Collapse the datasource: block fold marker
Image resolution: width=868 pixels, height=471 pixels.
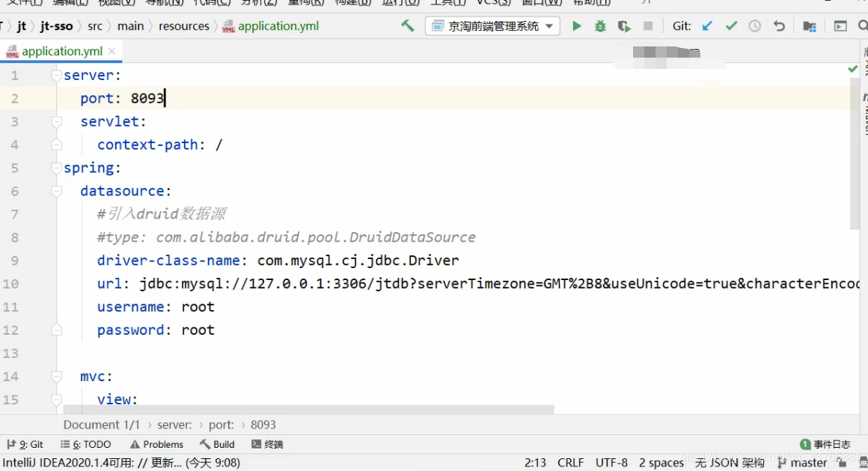tap(56, 191)
